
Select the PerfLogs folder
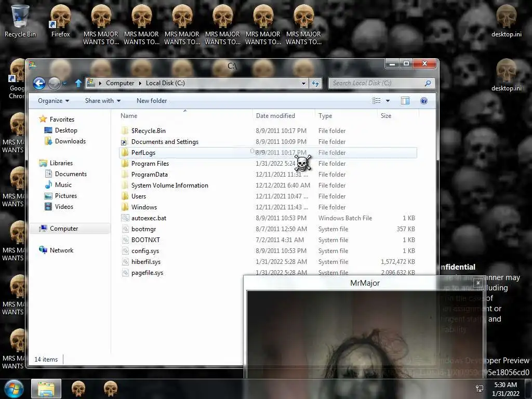pos(143,153)
